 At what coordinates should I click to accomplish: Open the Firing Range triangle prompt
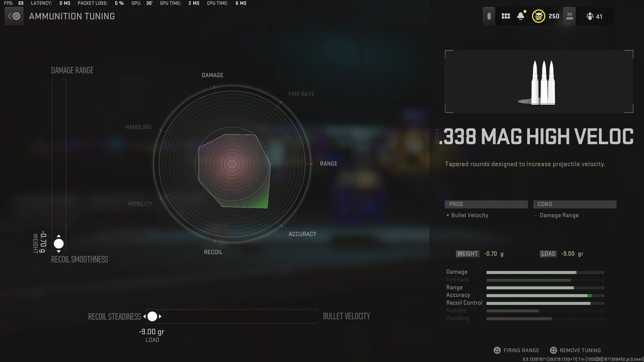tap(516, 350)
